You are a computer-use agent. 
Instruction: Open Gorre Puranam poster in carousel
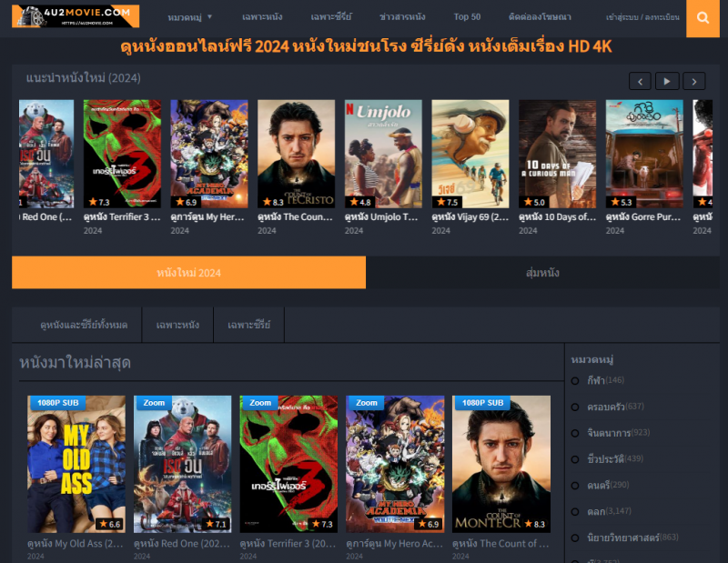644,154
